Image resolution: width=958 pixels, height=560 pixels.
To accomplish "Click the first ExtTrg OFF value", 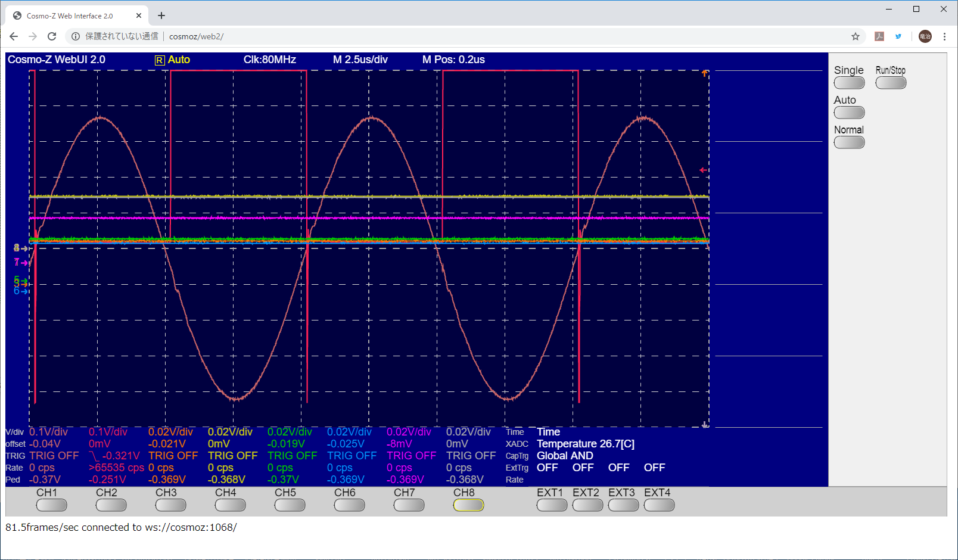I will point(548,468).
